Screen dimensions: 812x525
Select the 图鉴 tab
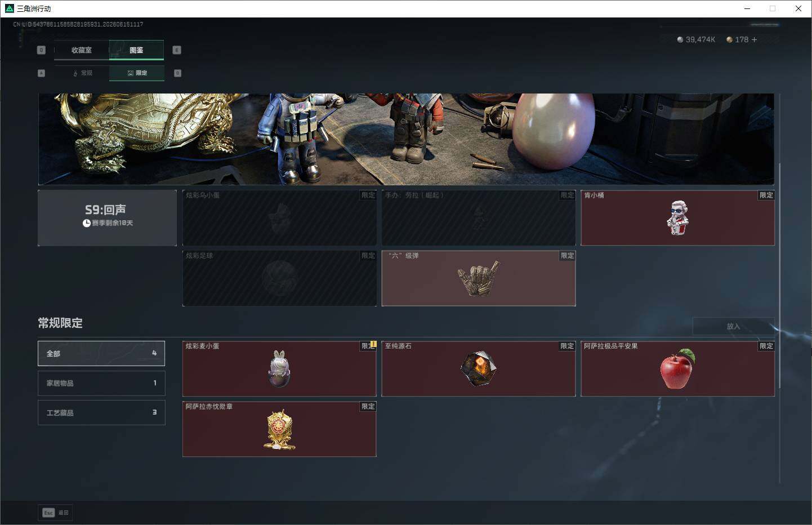tap(136, 50)
